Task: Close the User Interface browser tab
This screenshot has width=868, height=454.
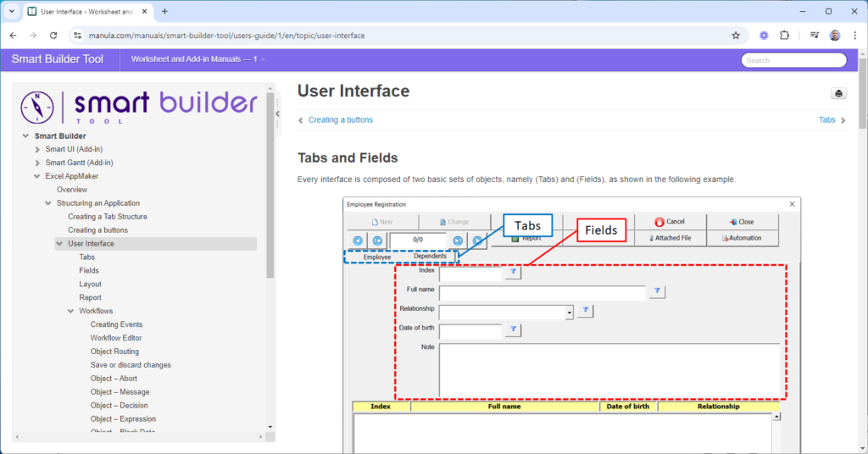Action: [145, 12]
